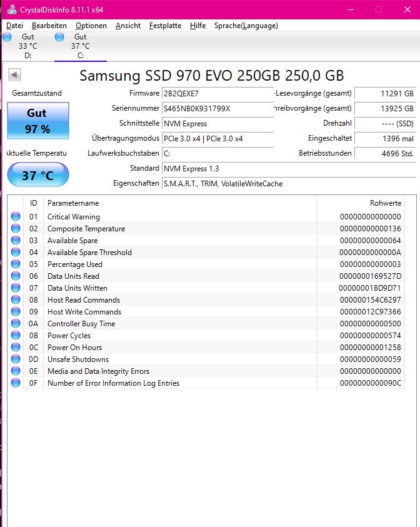Click the Rohwerte column header

pyautogui.click(x=361, y=203)
